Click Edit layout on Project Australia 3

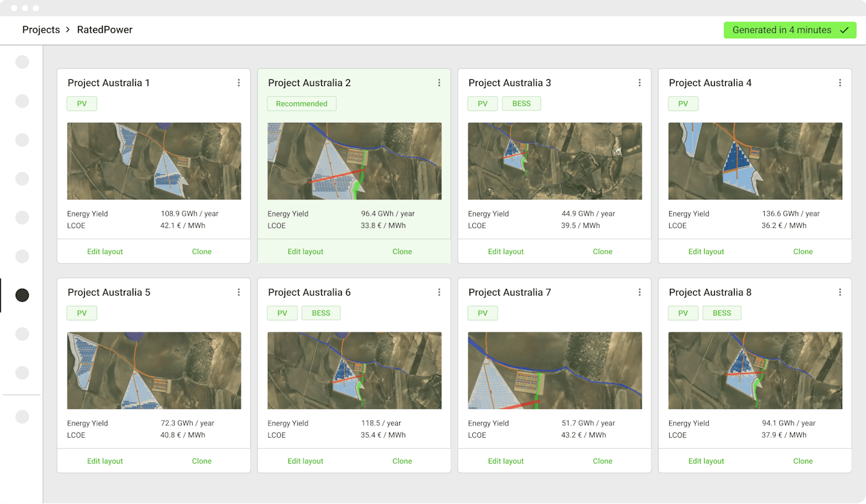pos(506,251)
